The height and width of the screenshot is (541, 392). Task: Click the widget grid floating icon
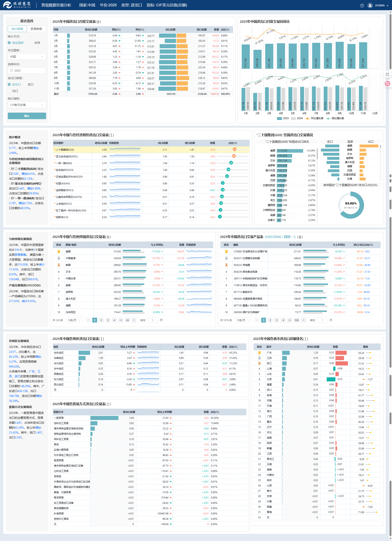point(387,74)
